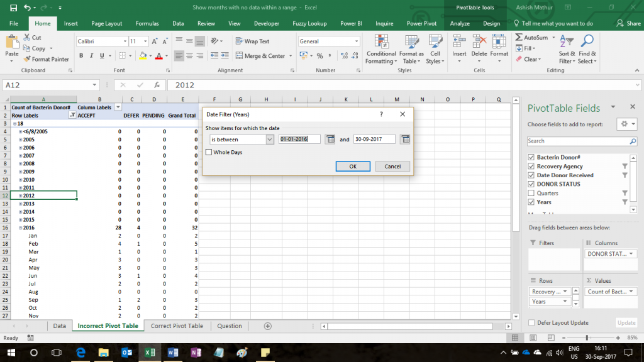Image resolution: width=644 pixels, height=362 pixels.
Task: Expand the 2012 year group
Action: tap(20, 196)
